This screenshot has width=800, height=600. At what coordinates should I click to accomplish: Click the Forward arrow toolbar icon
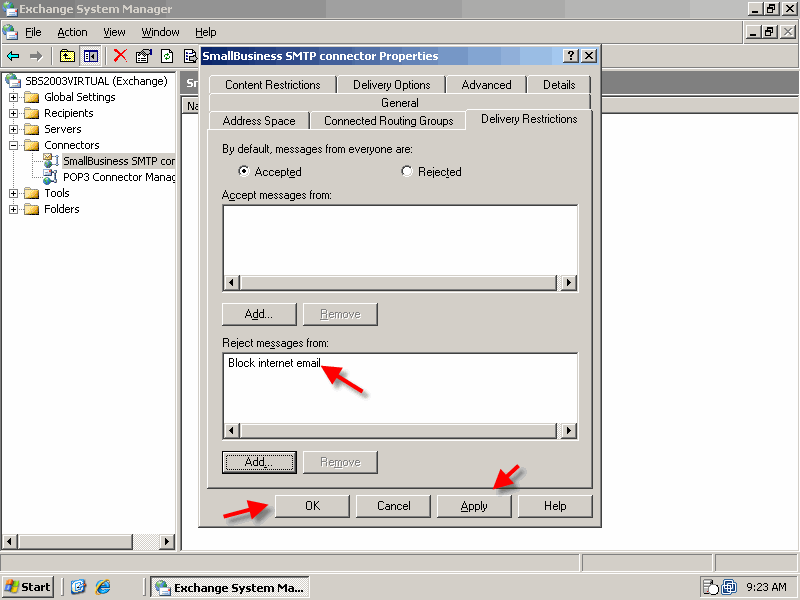[36, 56]
